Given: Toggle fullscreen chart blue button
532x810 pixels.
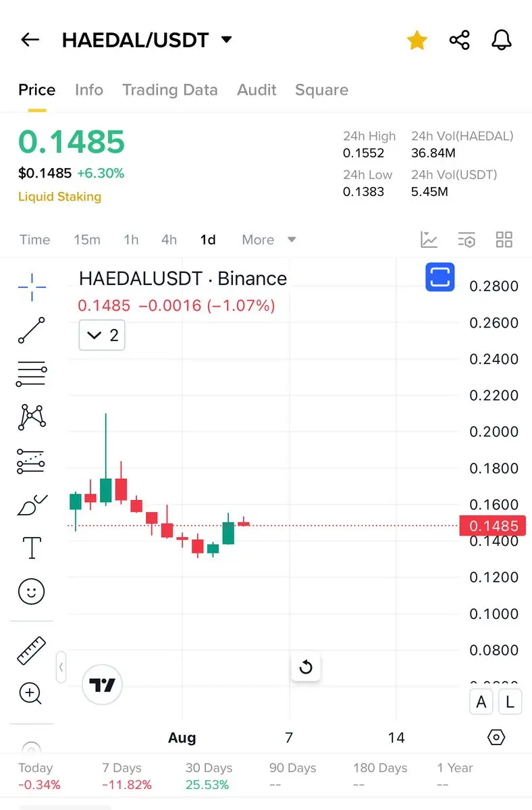Looking at the screenshot, I should coord(440,277).
